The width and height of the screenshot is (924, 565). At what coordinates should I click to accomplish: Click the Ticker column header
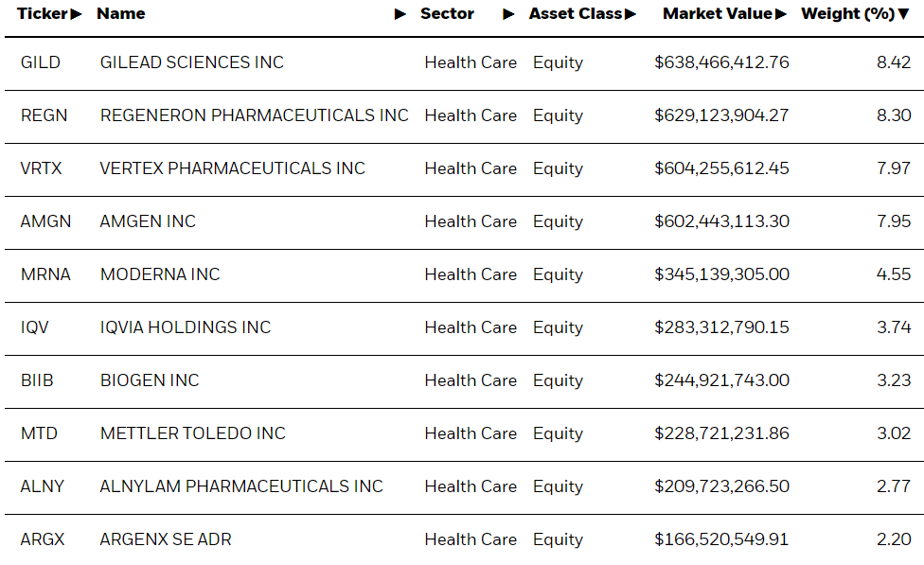42,13
